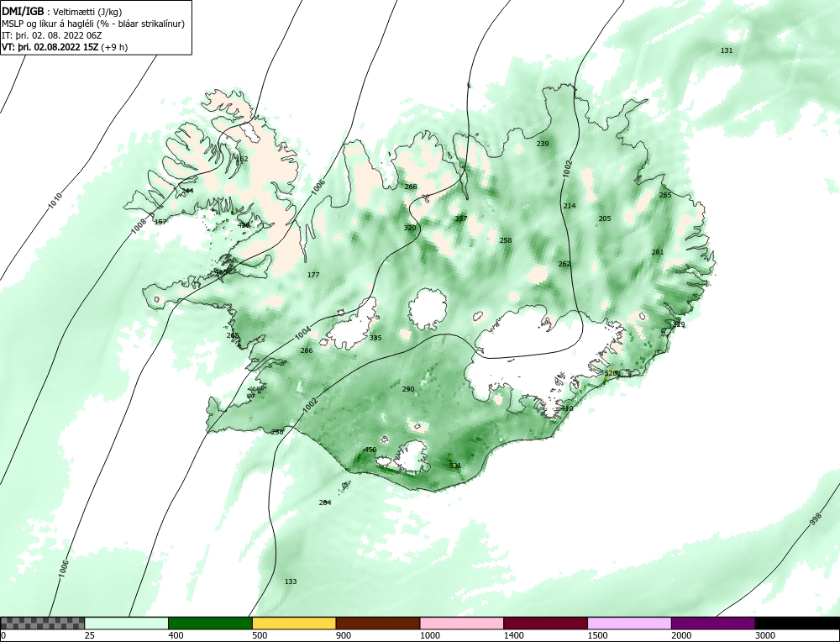Click the map value "268"
The height and width of the screenshot is (642, 840).
coord(411,187)
